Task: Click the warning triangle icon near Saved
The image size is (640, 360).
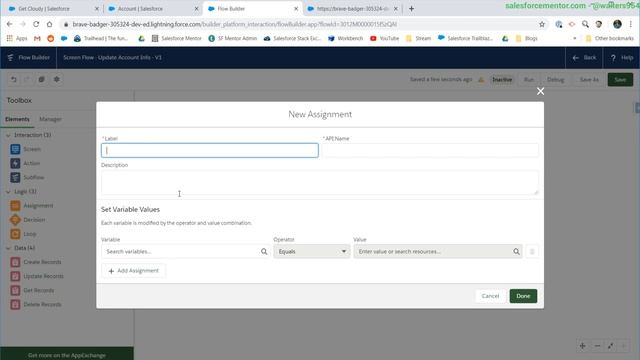Action: 481,80
